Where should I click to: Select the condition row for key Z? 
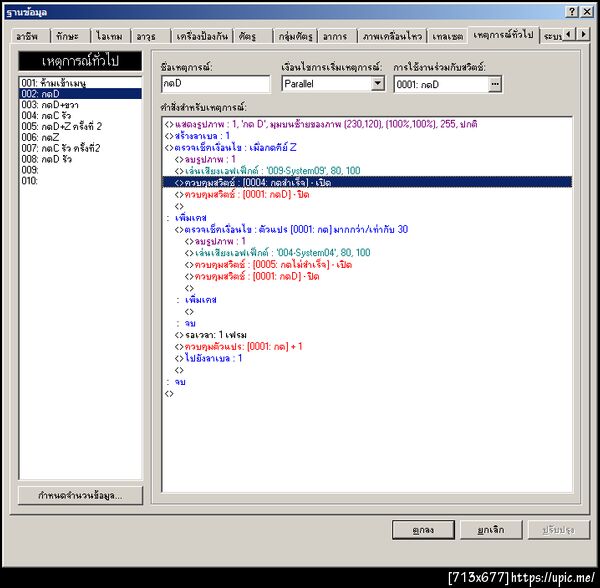(367, 147)
